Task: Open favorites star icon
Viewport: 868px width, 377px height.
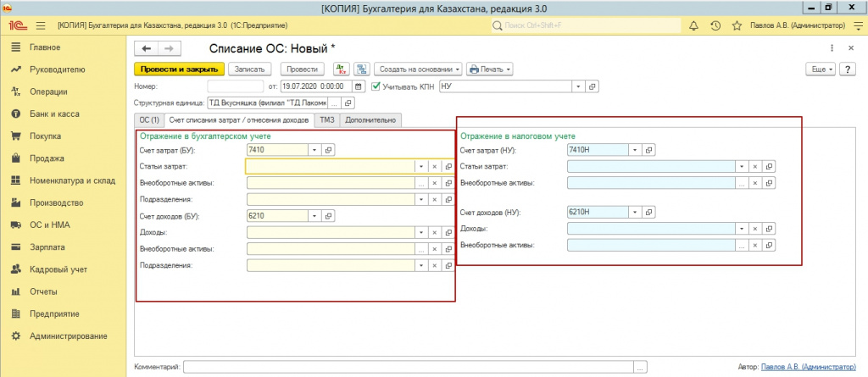Action: 737,25
